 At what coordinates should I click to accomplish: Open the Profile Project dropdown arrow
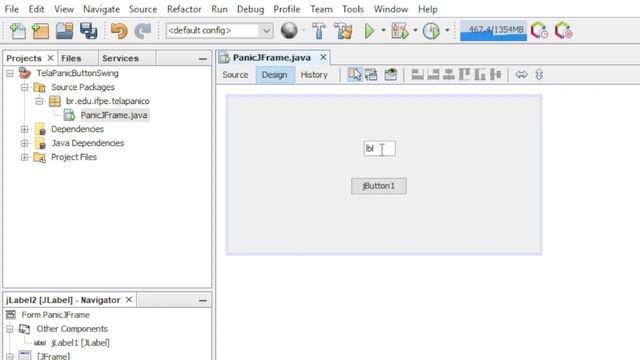pos(447,31)
